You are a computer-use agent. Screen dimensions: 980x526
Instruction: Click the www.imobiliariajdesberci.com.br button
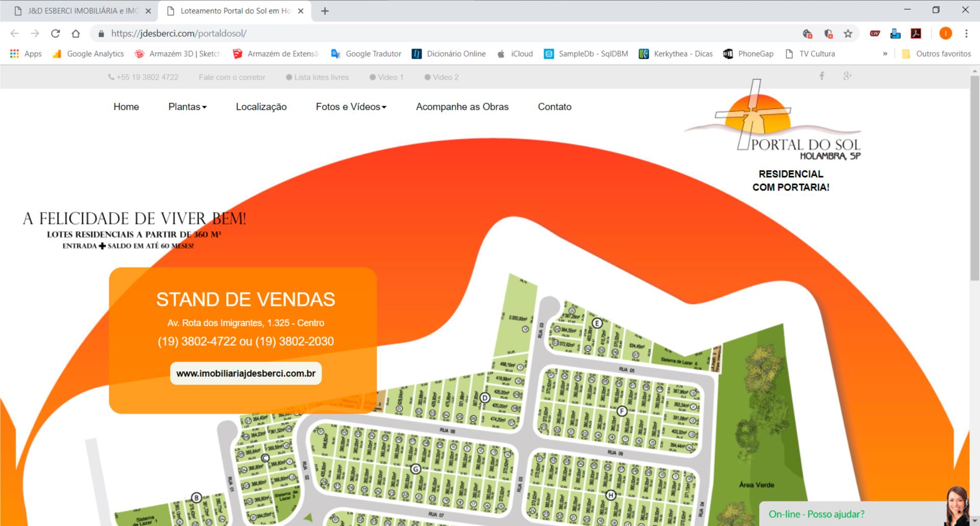point(246,373)
